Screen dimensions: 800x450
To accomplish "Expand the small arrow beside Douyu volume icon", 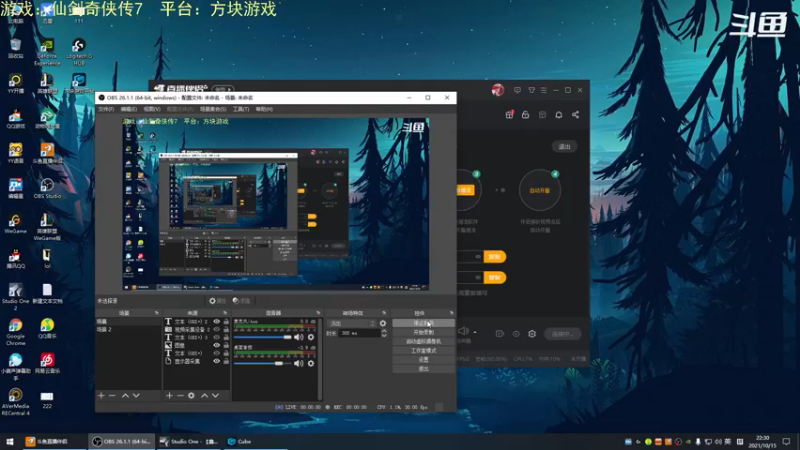I will 475,332.
